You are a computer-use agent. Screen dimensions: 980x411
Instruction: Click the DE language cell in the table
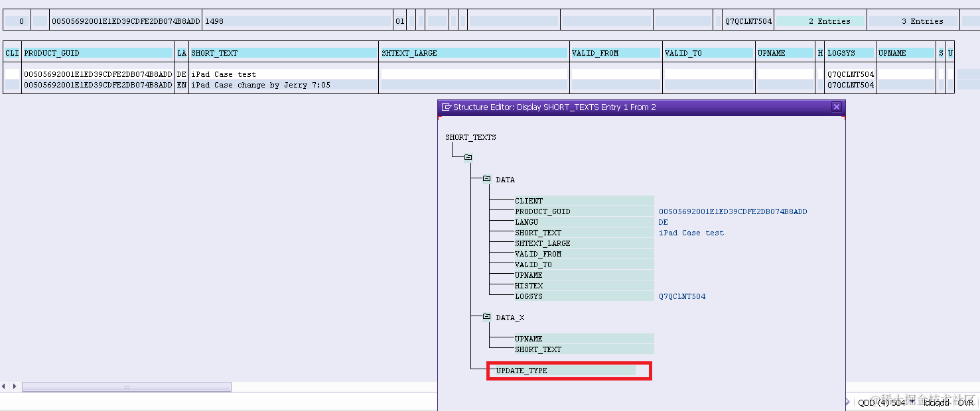pos(181,74)
